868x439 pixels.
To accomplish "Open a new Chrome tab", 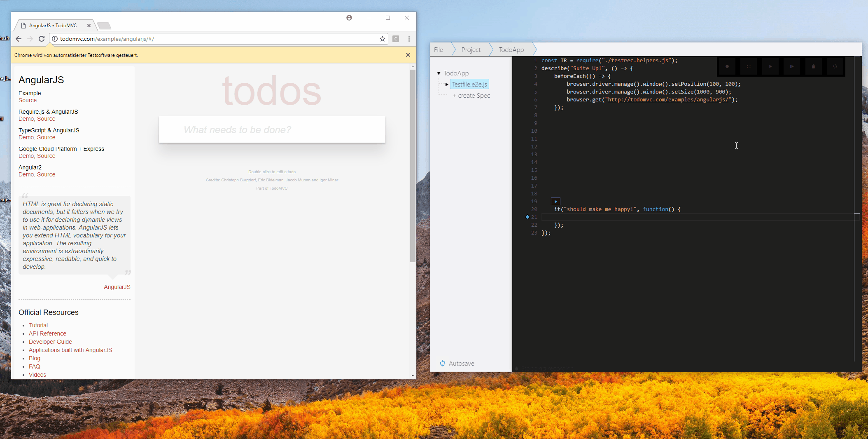I will pos(104,26).
